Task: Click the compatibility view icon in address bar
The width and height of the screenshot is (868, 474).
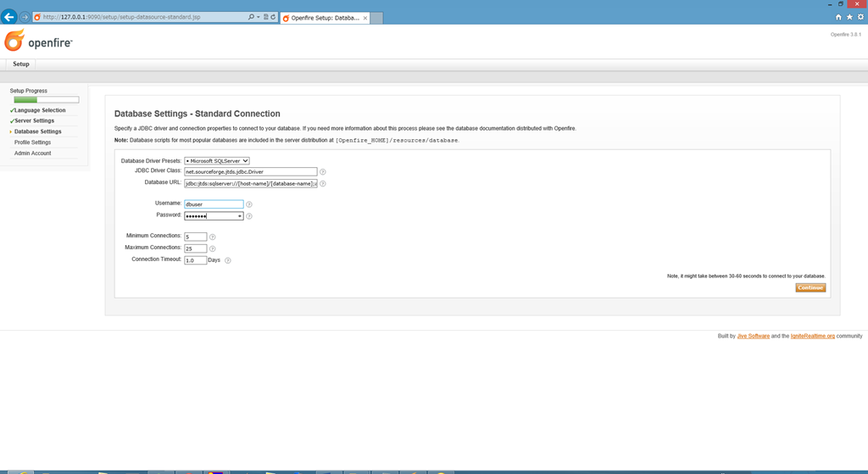Action: click(265, 17)
